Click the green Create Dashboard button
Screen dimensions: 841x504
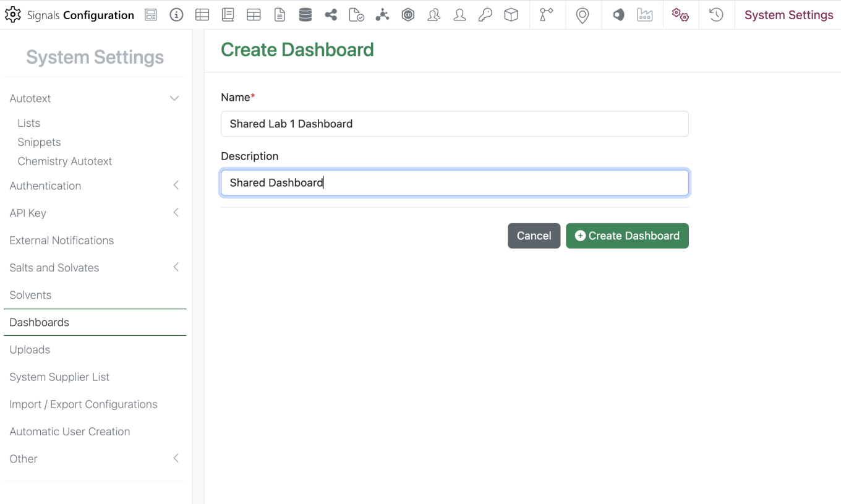coord(627,236)
